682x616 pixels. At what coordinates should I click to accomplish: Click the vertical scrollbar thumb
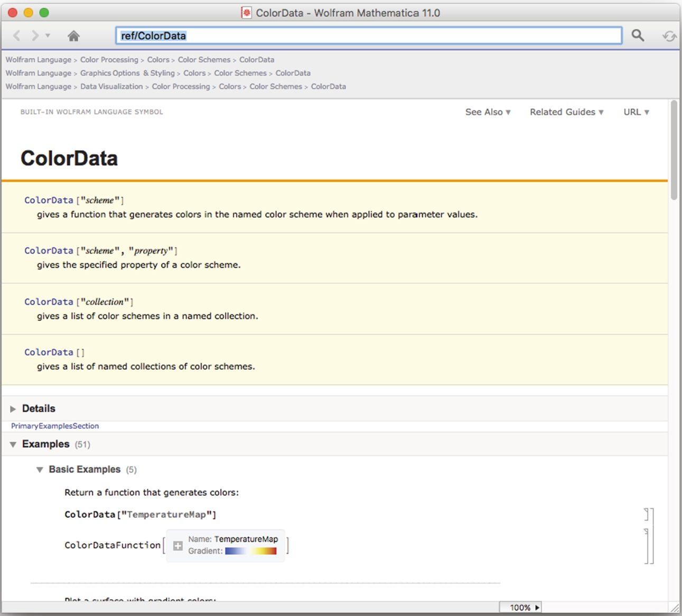pos(674,150)
